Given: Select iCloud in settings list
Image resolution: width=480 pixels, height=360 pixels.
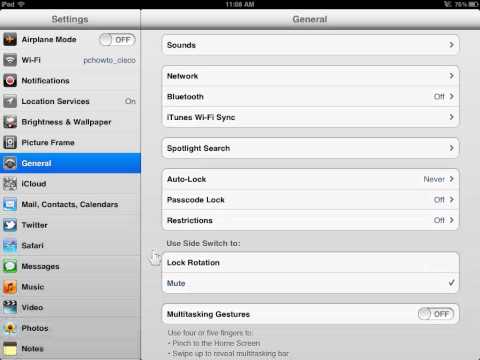Looking at the screenshot, I should click(70, 184).
